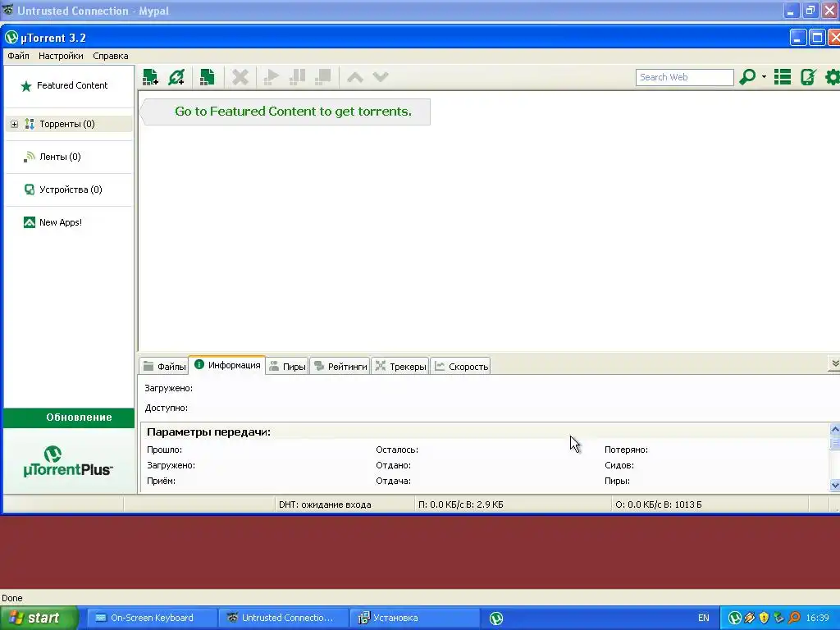Viewport: 840px width, 630px height.
Task: Move torrent down the queue arrow
Action: (x=381, y=77)
